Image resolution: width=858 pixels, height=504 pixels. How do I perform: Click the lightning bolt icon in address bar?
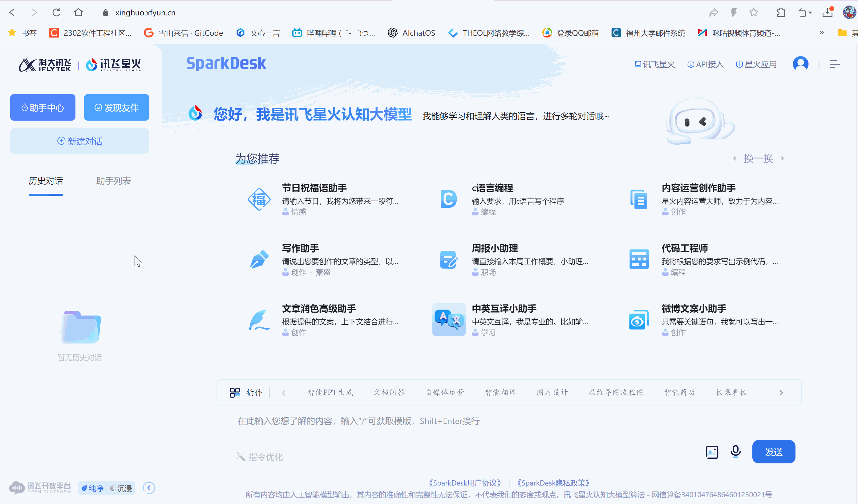[x=734, y=13]
